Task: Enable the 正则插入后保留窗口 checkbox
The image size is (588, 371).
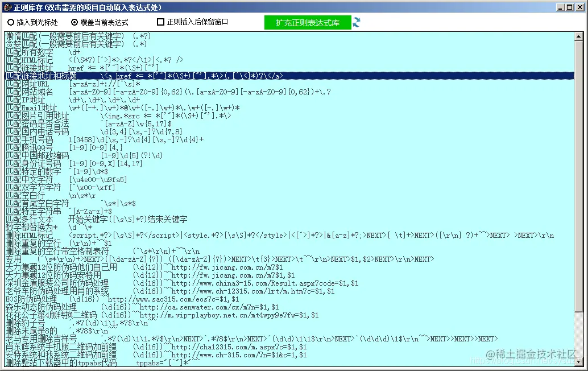Action: point(192,22)
